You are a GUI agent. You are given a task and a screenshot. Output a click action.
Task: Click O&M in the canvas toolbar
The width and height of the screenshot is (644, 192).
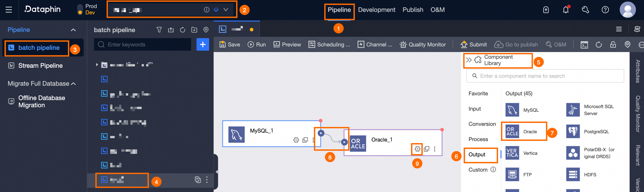pyautogui.click(x=556, y=44)
